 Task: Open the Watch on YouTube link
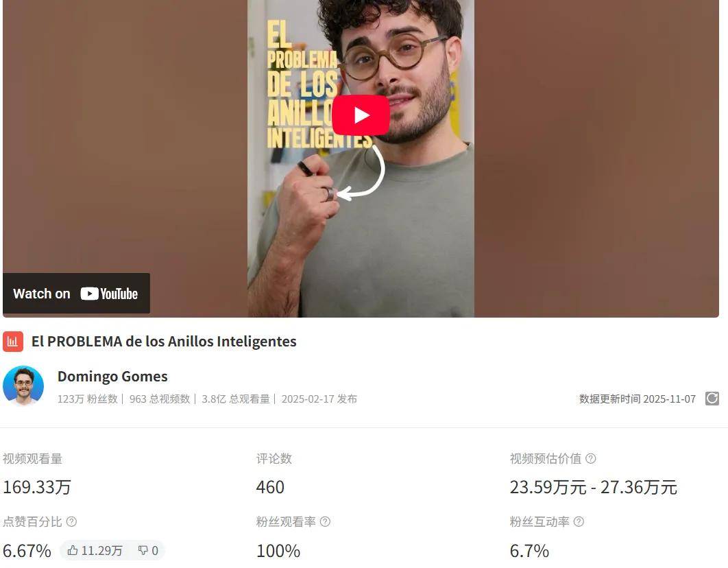[76, 293]
